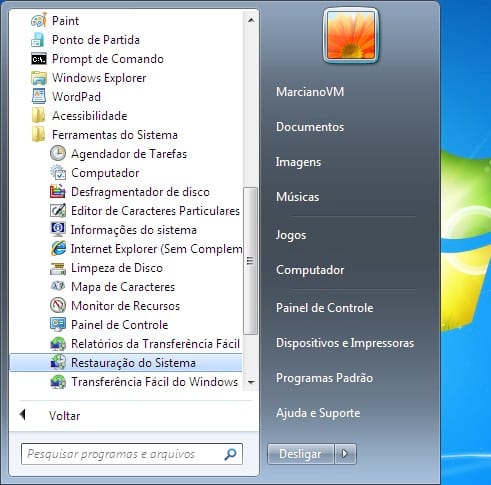Image resolution: width=491 pixels, height=485 pixels.
Task: Click the Painel de Controle icon in the programs list
Action: tap(58, 325)
